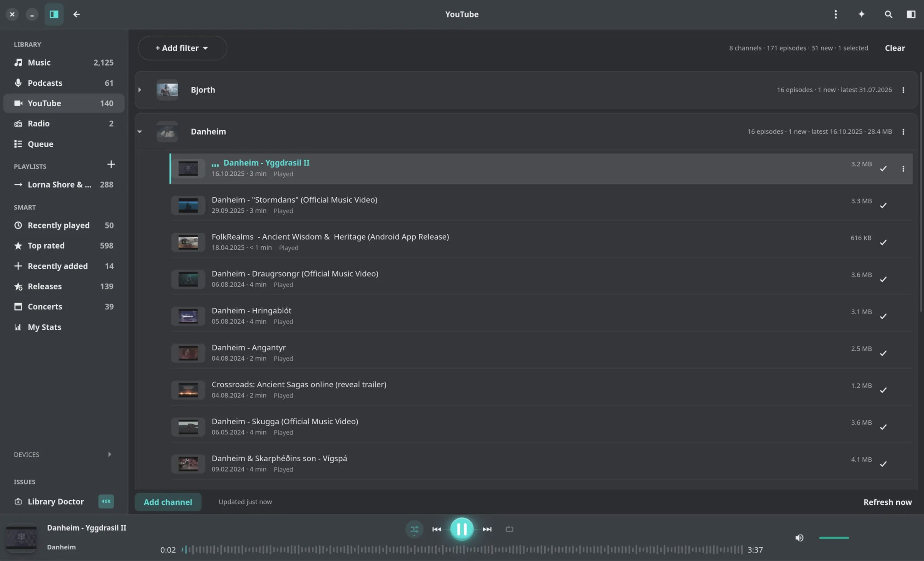Image resolution: width=924 pixels, height=561 pixels.
Task: Toggle played mark on Yggdrasil II
Action: [x=883, y=169]
